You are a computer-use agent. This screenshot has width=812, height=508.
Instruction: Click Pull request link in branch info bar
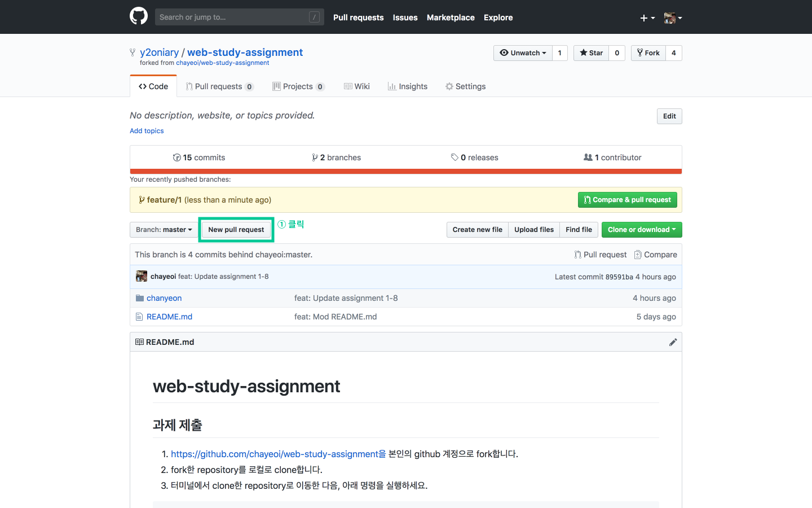tap(601, 255)
